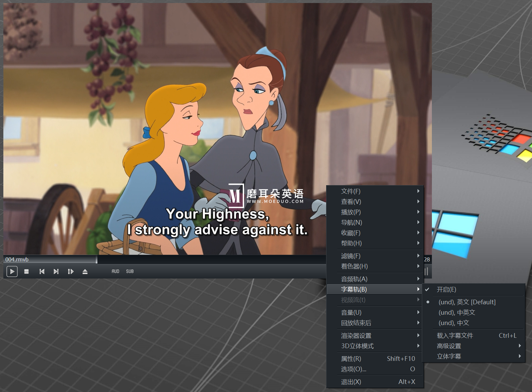Click the frame step icon
Viewport: 532px width, 392px height.
71,271
